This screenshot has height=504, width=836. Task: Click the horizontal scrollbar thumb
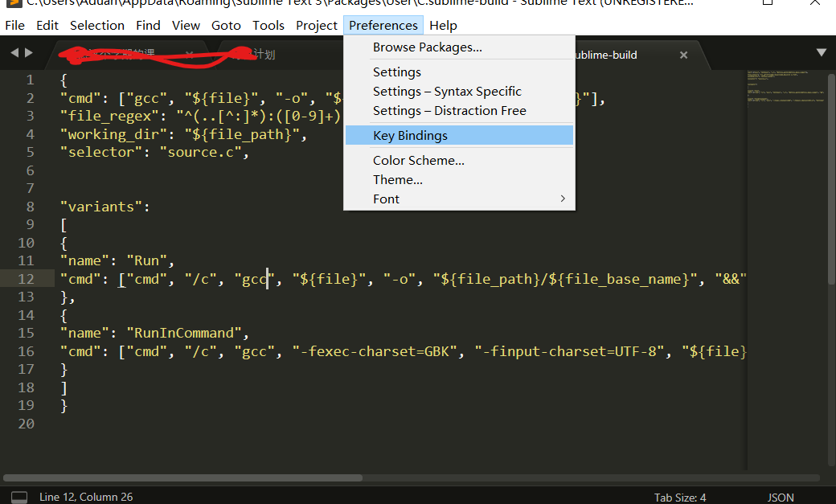183,477
